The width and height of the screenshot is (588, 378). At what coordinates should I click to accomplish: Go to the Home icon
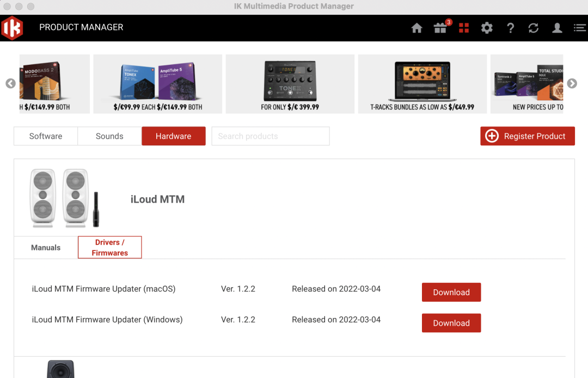pos(416,28)
